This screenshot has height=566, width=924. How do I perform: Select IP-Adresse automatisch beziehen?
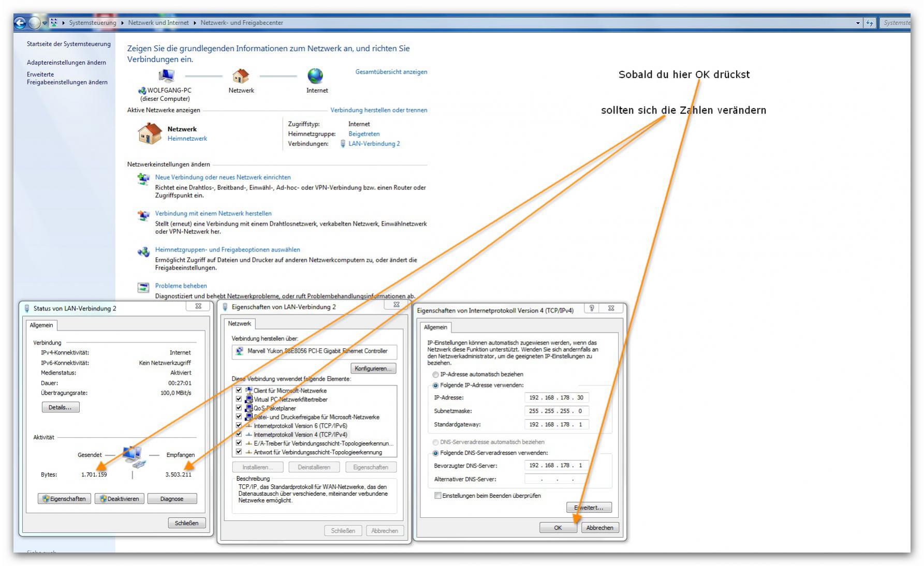[435, 375]
